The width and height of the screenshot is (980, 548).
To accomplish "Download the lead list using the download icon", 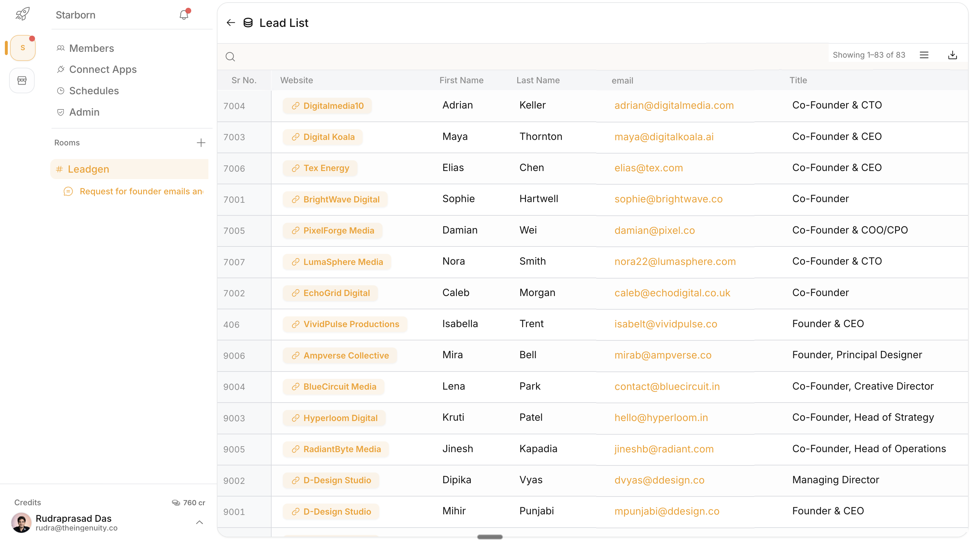I will (x=952, y=55).
